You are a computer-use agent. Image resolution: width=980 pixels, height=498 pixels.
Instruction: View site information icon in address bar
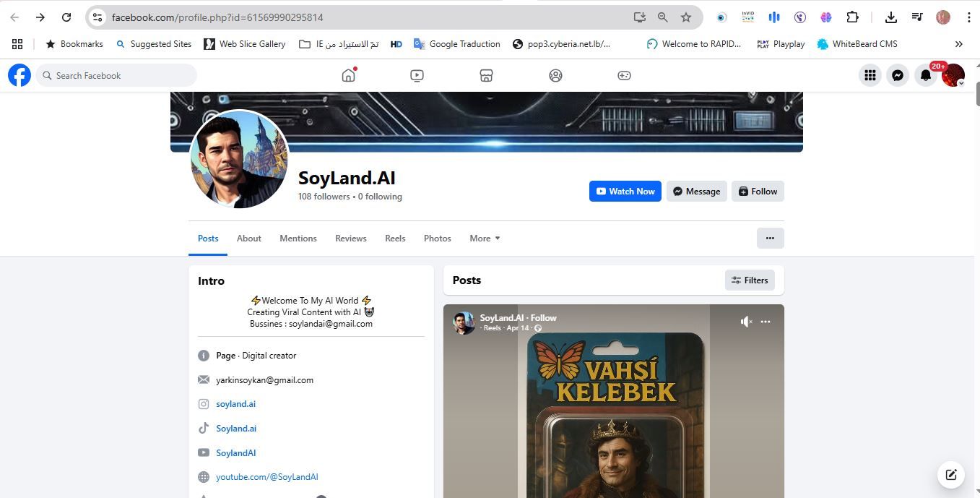point(97,17)
